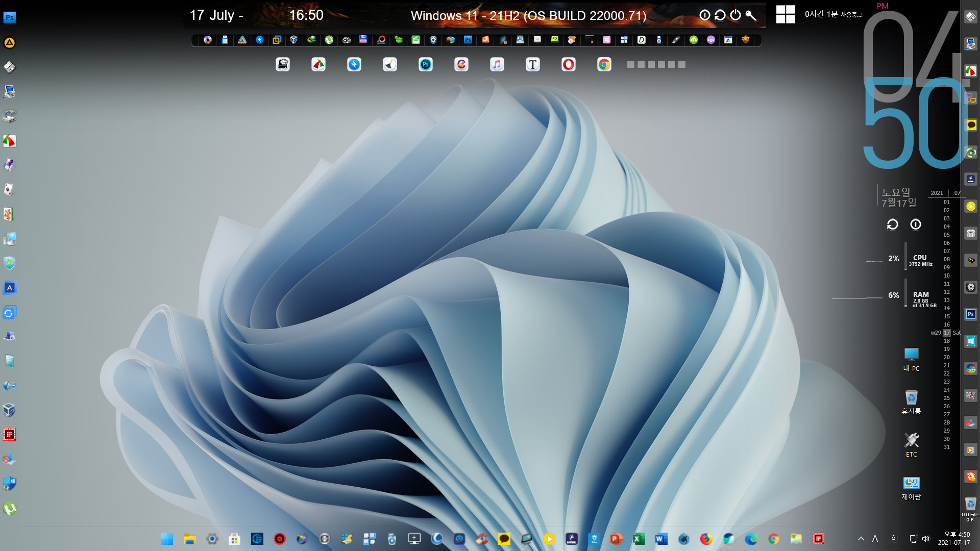The height and width of the screenshot is (551, 980).
Task: Click the 0.0 File recycle bin in right sidebar
Action: point(970,509)
